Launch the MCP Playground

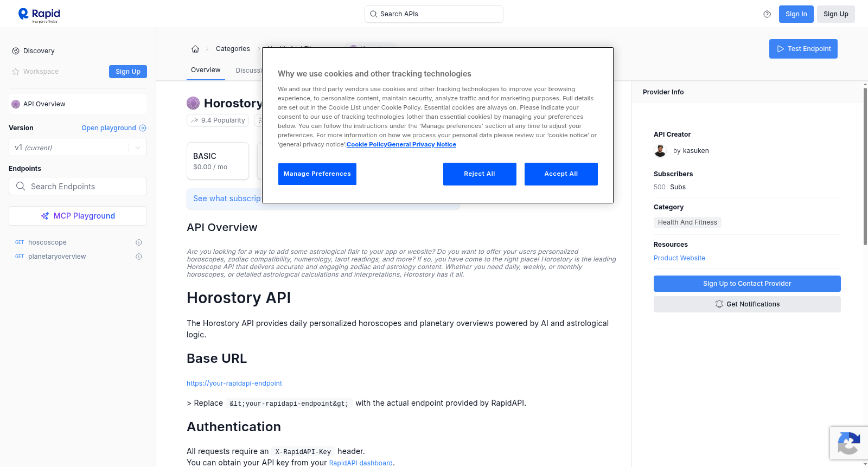pyautogui.click(x=78, y=216)
